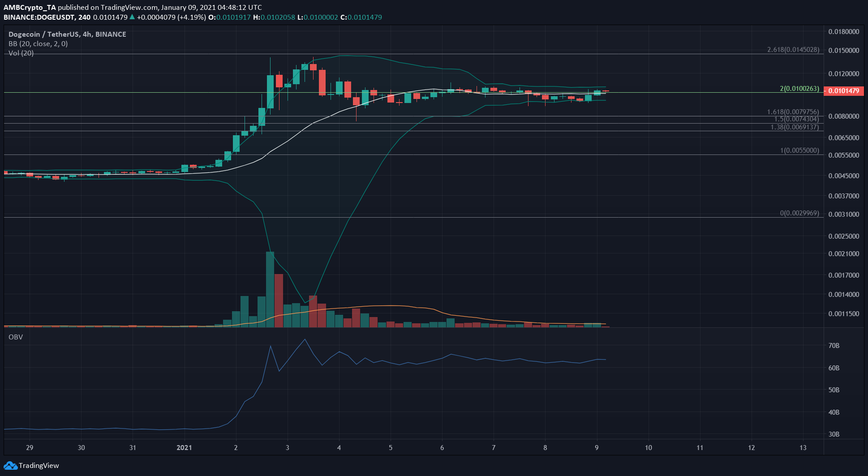Select the 1(0.0055000) Fibonacci level label
This screenshot has height=476, width=868.
pos(799,150)
